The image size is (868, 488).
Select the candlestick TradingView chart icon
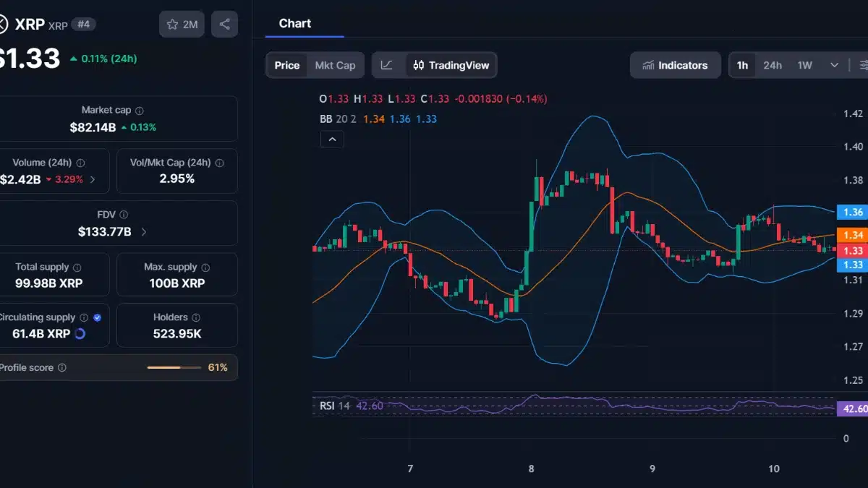click(x=418, y=65)
